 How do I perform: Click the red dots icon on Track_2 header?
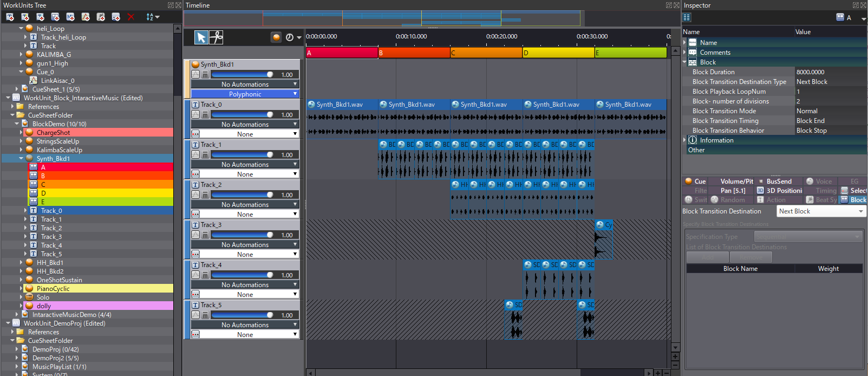[x=195, y=214]
